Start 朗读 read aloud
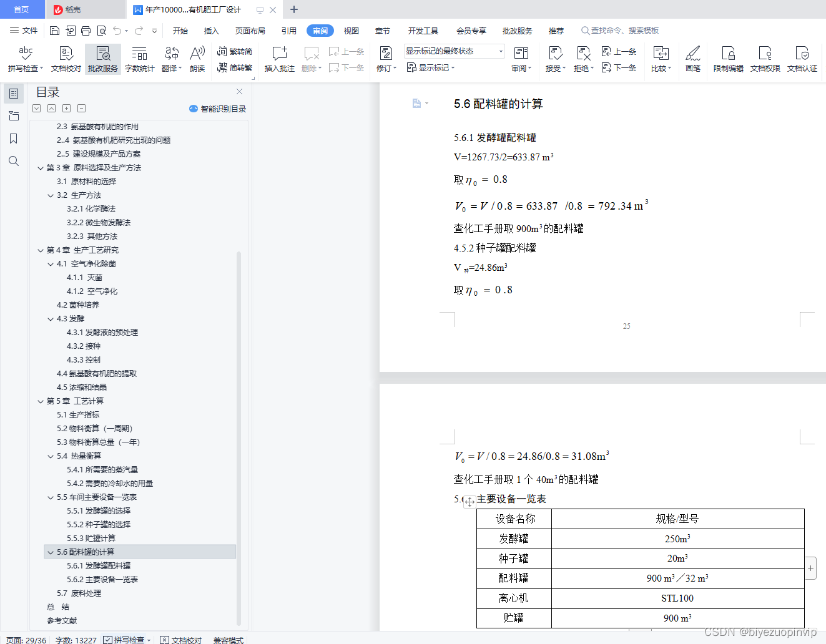This screenshot has height=644, width=826. pos(197,59)
